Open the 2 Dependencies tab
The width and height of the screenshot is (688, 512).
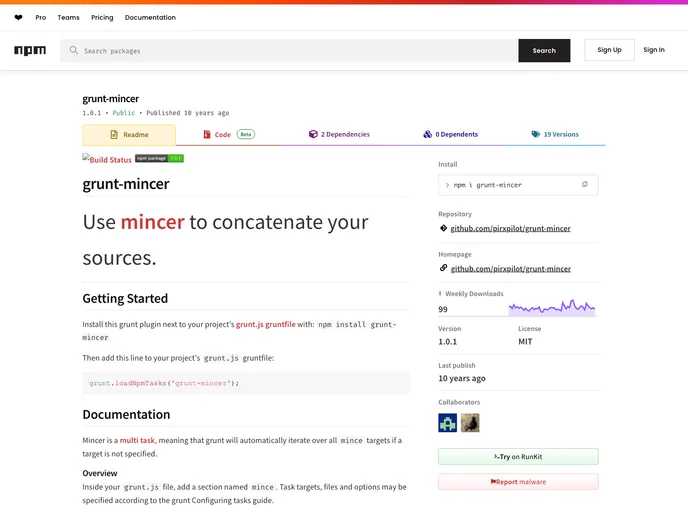[x=339, y=134]
